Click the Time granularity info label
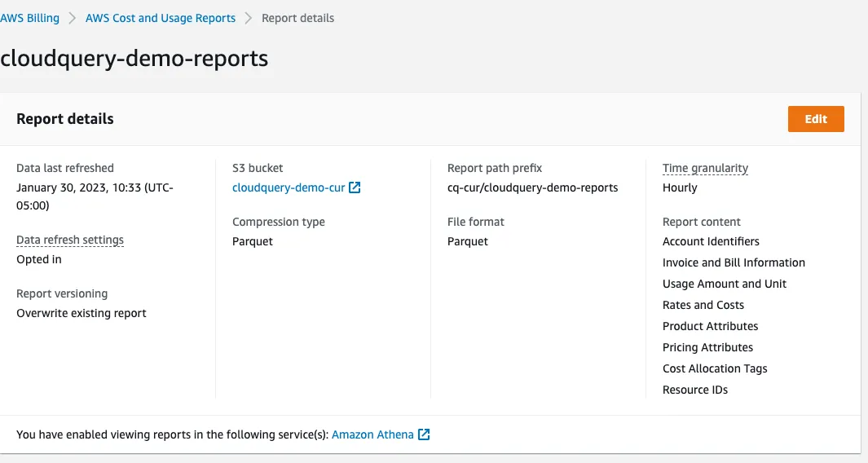The width and height of the screenshot is (868, 463). (x=705, y=169)
